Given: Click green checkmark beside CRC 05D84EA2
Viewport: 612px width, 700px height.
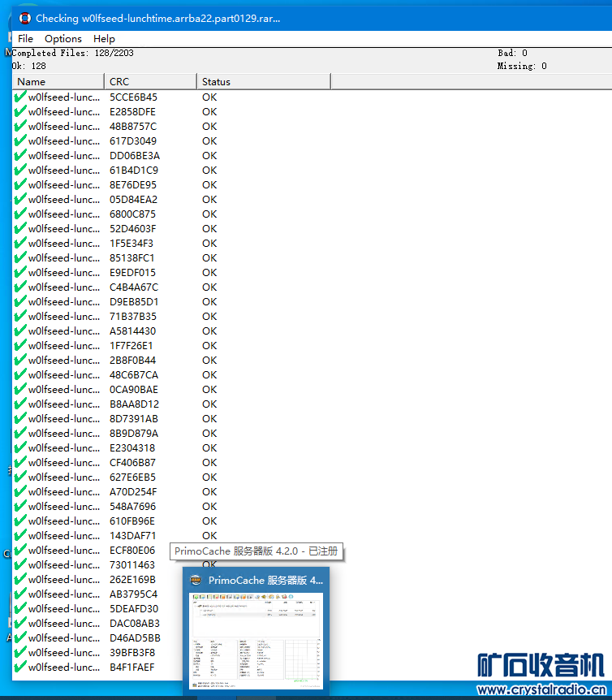Looking at the screenshot, I should [x=20, y=199].
